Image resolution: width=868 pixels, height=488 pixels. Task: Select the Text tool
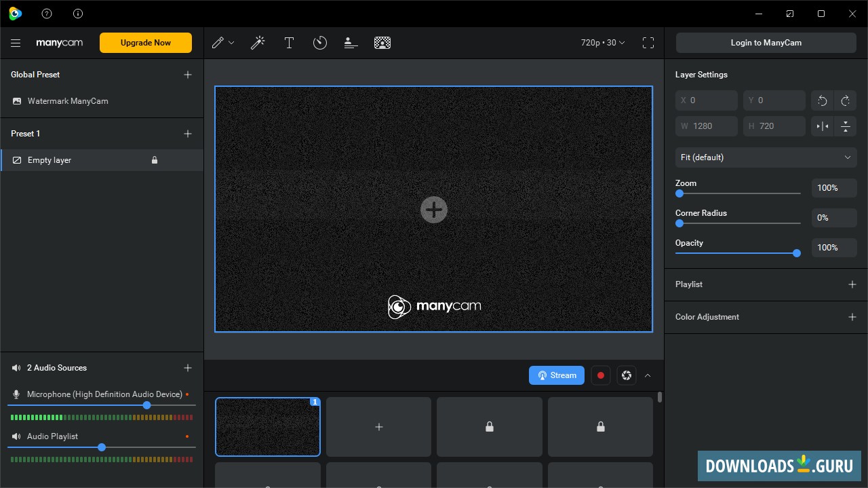[x=289, y=42]
